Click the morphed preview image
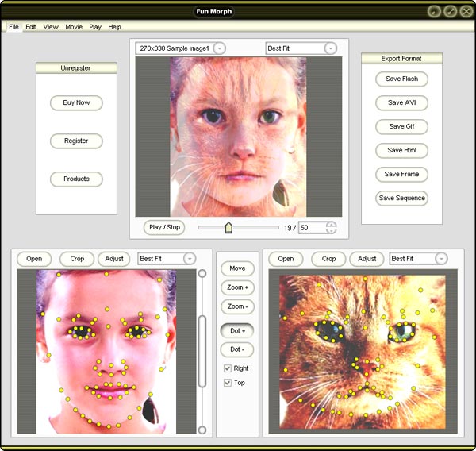Viewport: 476px width, 451px height. [x=238, y=137]
